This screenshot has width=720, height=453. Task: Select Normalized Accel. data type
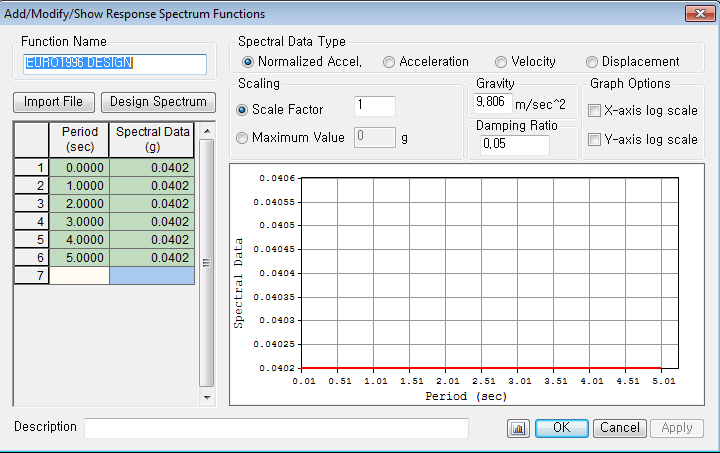(248, 62)
